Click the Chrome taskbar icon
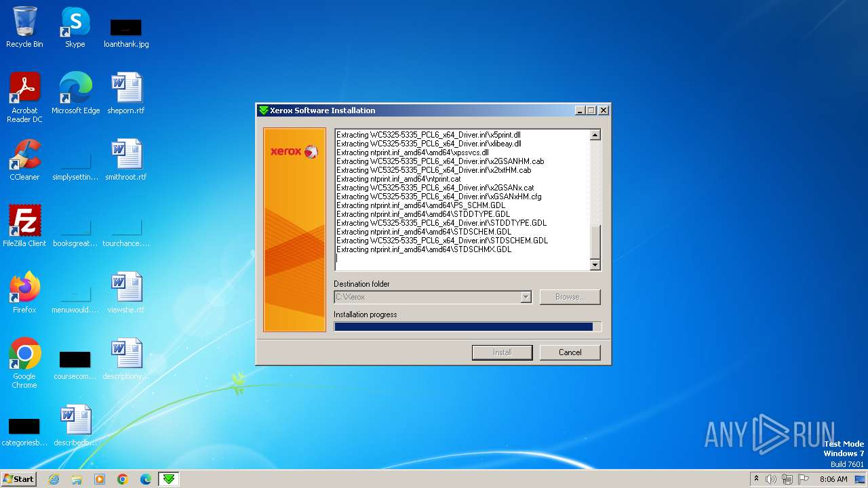868x488 pixels. pos(123,479)
